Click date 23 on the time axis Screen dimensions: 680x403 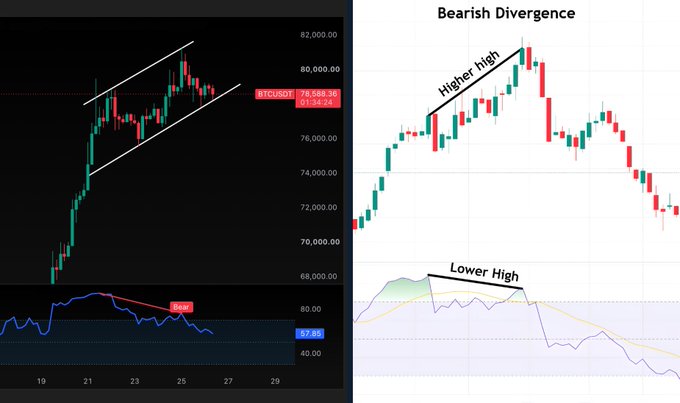pyautogui.click(x=135, y=381)
